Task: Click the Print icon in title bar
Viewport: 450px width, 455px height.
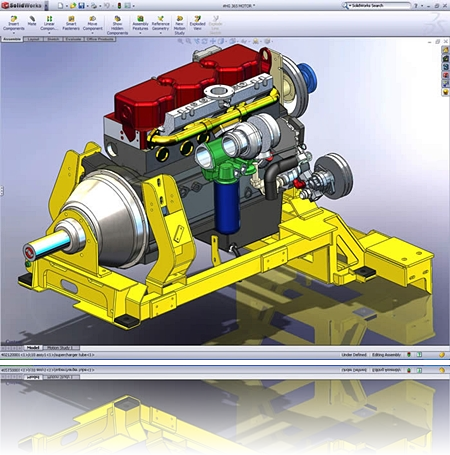Action: pyautogui.click(x=94, y=5)
